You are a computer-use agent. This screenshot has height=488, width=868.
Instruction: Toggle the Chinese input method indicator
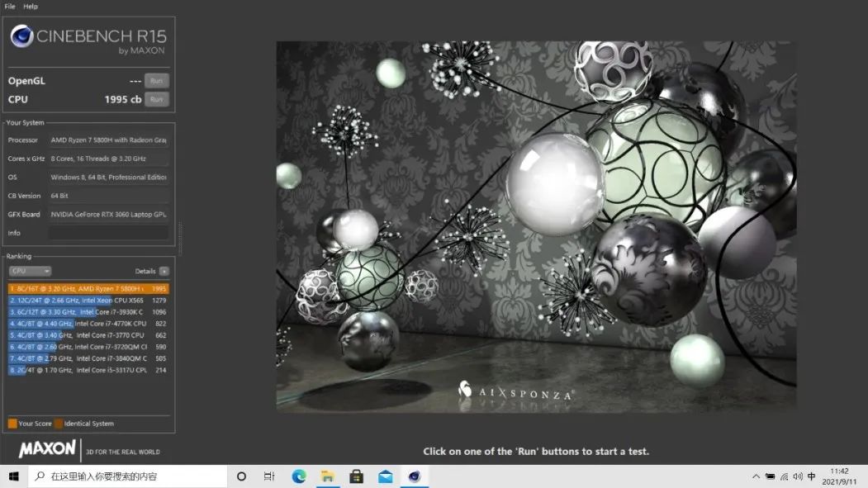812,476
